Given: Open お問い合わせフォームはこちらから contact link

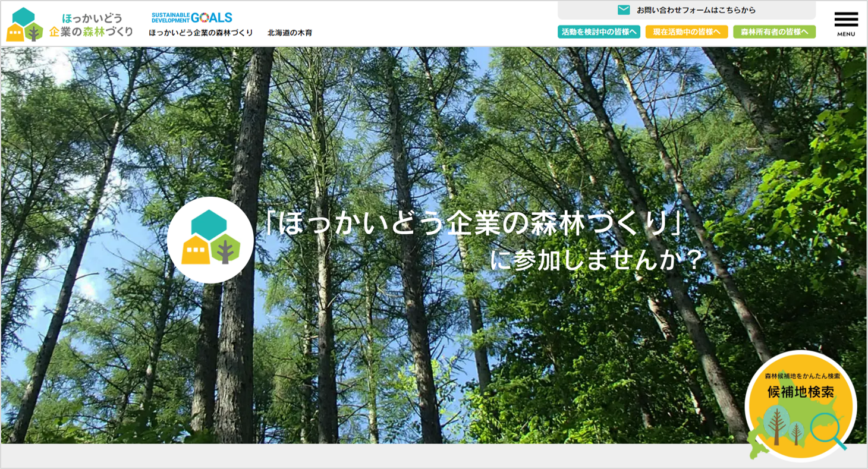Looking at the screenshot, I should point(696,8).
